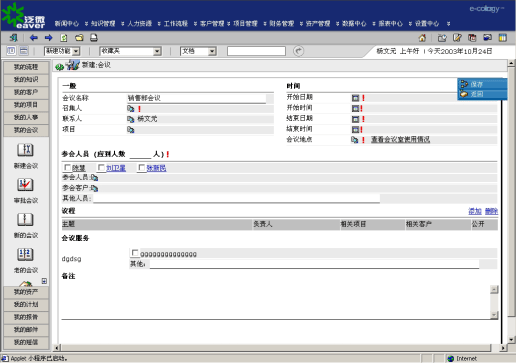Image resolution: width=516 pixels, height=363 pixels.
Task: Click 返回 button in blue popup
Action: (483, 94)
